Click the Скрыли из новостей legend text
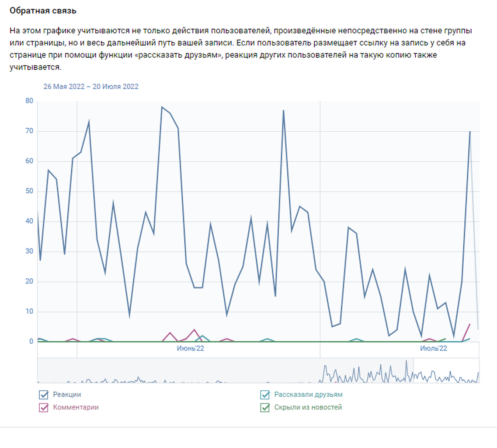Image resolution: width=497 pixels, height=448 pixels. (x=308, y=407)
